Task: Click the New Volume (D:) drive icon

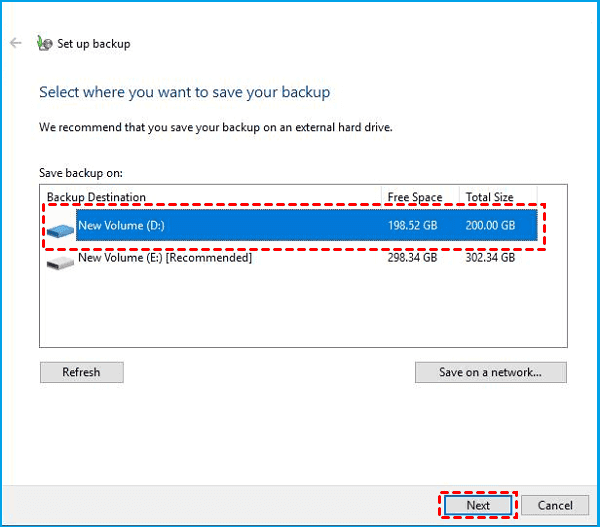Action: 60,229
